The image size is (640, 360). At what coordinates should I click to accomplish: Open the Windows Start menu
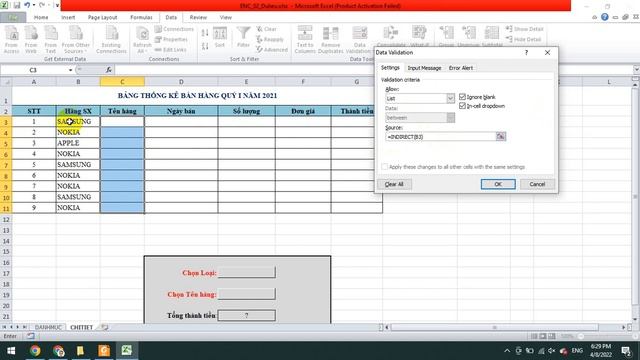click(11, 351)
